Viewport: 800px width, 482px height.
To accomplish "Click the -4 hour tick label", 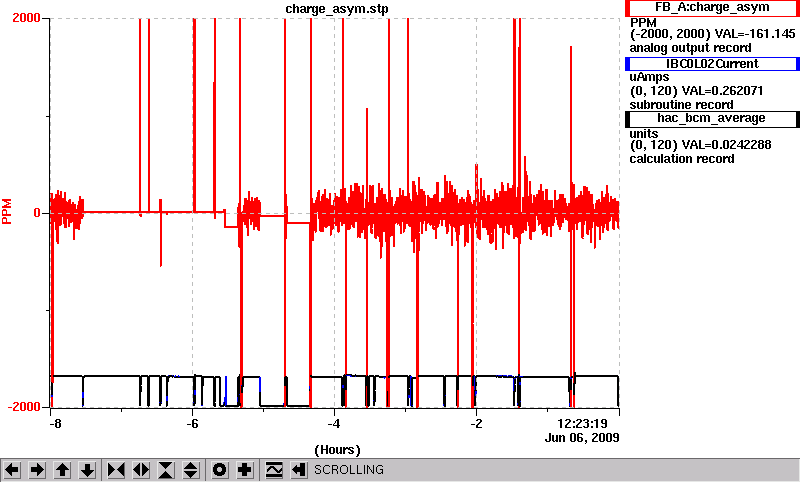I will coord(334,424).
